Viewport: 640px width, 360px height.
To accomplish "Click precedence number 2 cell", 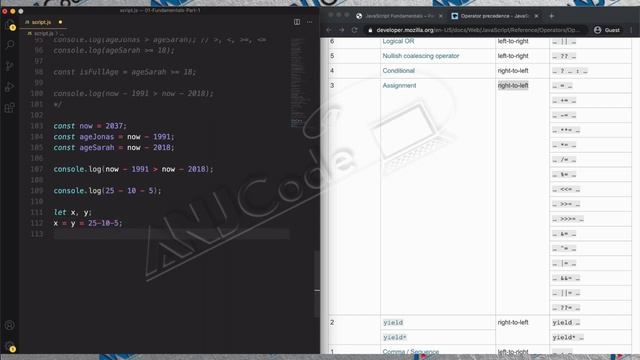I will [x=354, y=330].
